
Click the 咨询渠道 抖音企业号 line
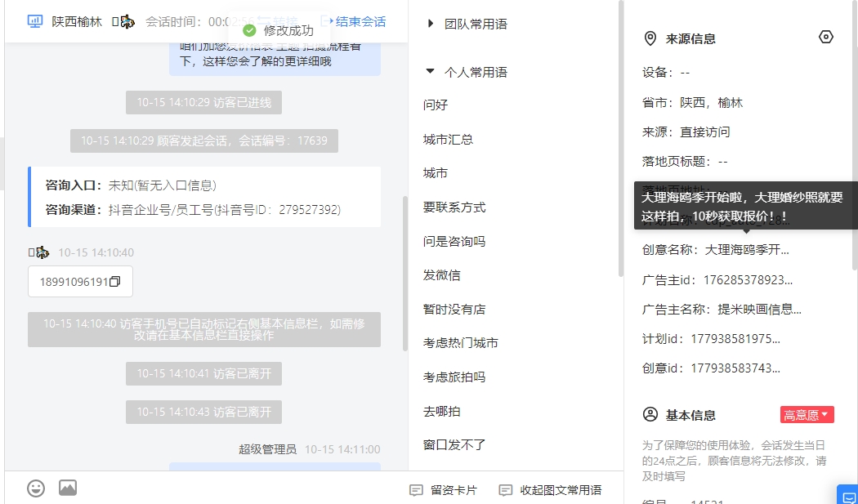[193, 210]
